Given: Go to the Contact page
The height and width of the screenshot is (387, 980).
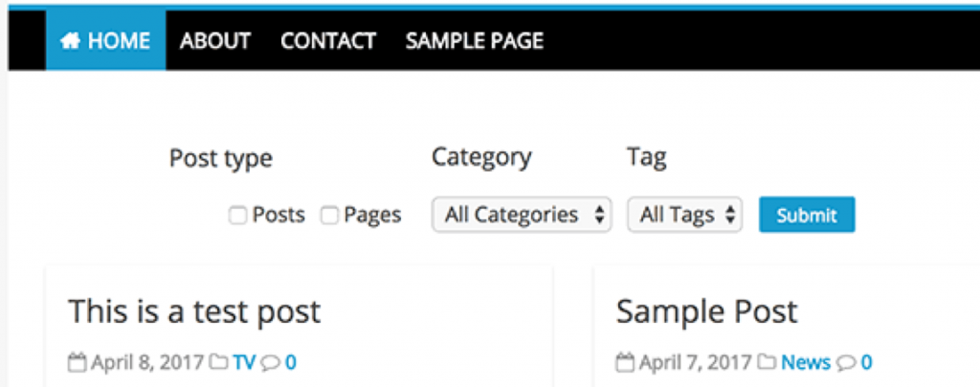Looking at the screenshot, I should 328,41.
